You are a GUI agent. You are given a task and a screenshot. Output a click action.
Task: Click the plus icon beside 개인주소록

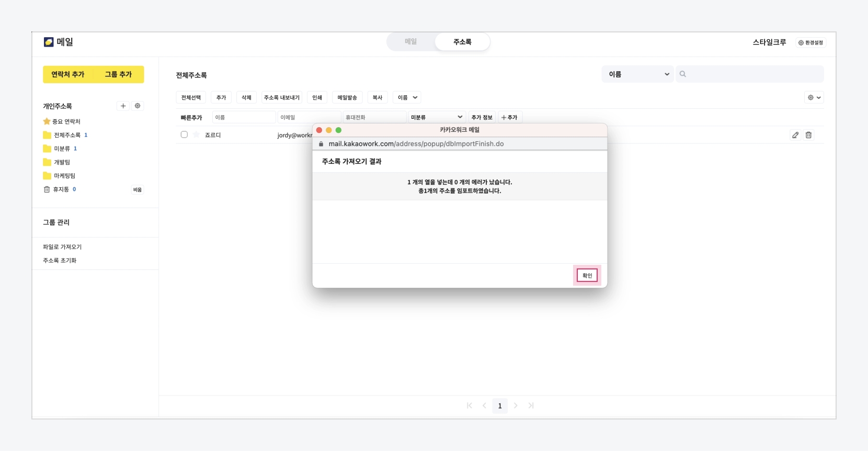pos(123,106)
